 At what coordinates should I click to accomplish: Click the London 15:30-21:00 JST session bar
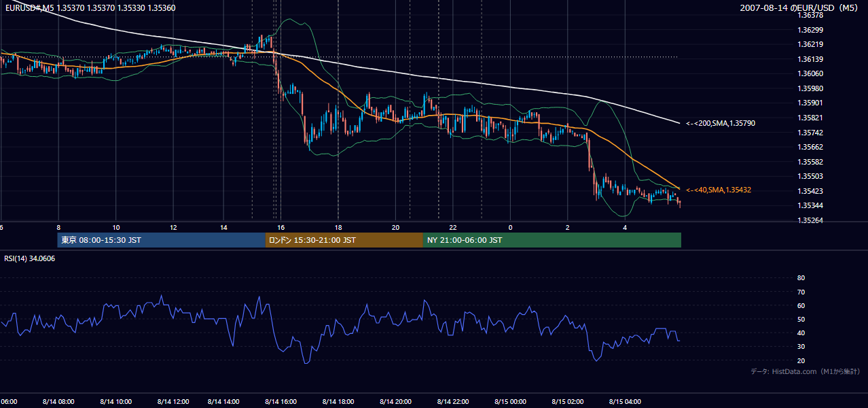(x=344, y=240)
